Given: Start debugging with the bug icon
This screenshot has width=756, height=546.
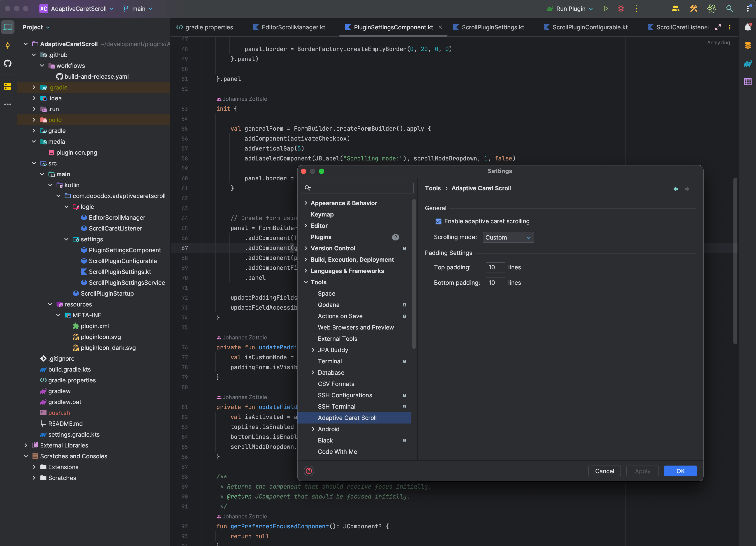Looking at the screenshot, I should (621, 9).
